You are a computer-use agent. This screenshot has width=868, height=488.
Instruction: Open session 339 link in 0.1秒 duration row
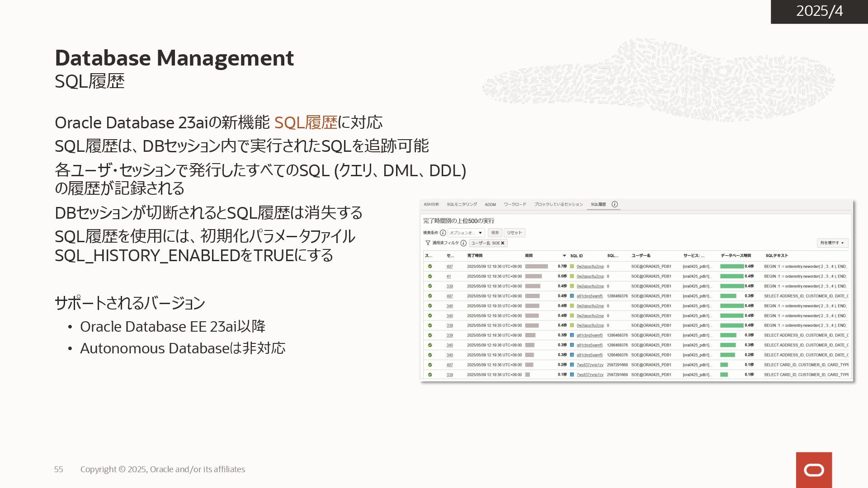449,375
